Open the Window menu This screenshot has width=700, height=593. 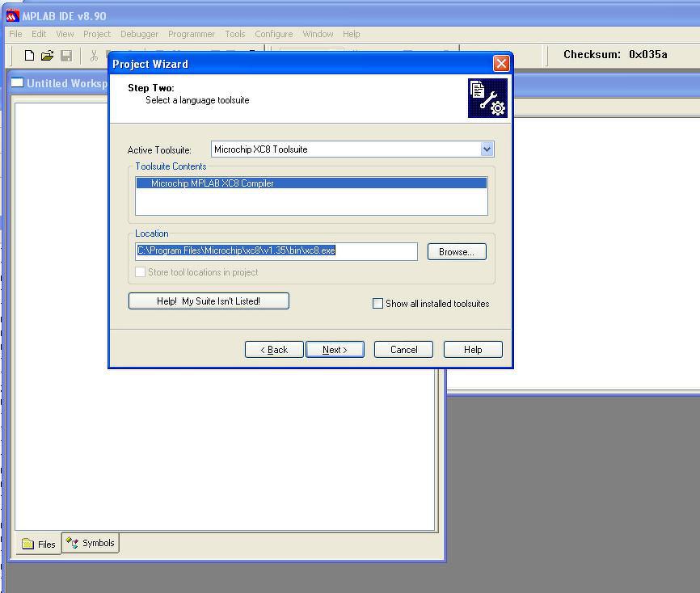pos(318,34)
